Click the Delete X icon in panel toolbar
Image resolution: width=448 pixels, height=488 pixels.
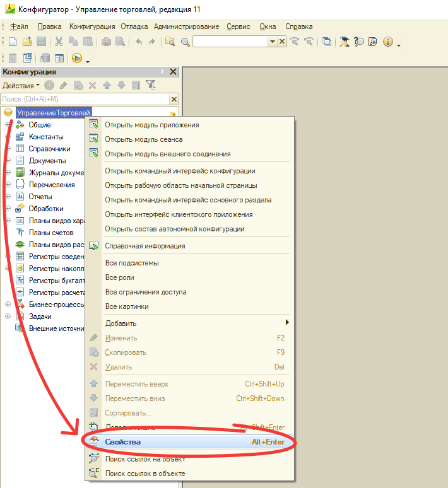tap(93, 85)
